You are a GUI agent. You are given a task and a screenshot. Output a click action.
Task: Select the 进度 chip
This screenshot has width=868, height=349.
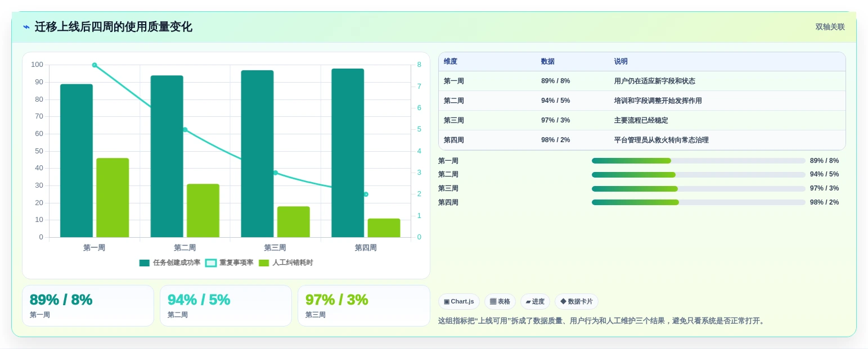click(x=535, y=302)
